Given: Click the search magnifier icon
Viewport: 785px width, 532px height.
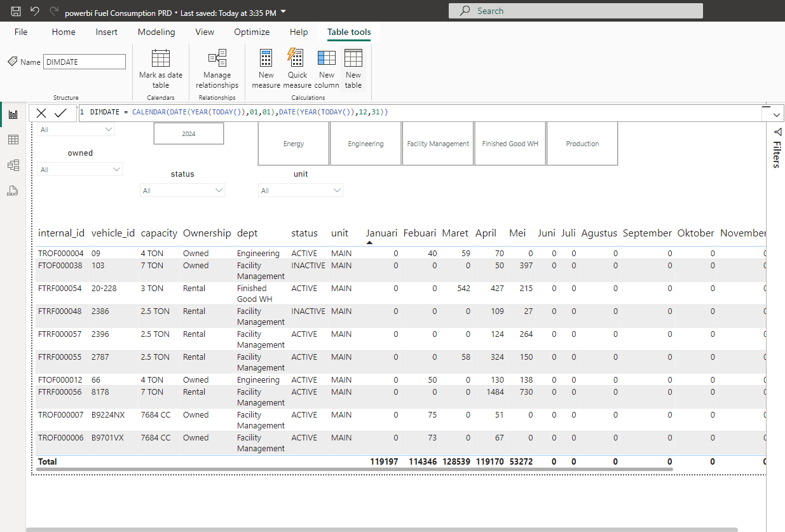Looking at the screenshot, I should pos(466,11).
